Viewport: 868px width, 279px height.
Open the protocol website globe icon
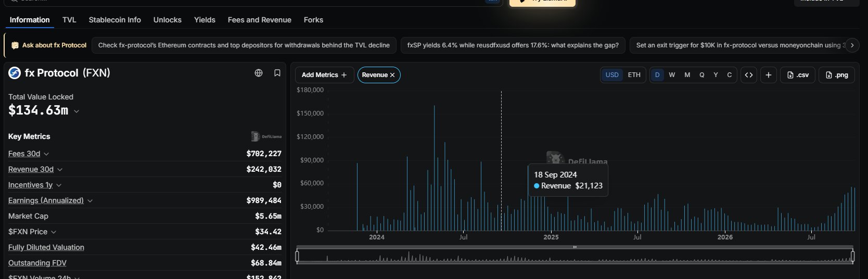[x=259, y=73]
